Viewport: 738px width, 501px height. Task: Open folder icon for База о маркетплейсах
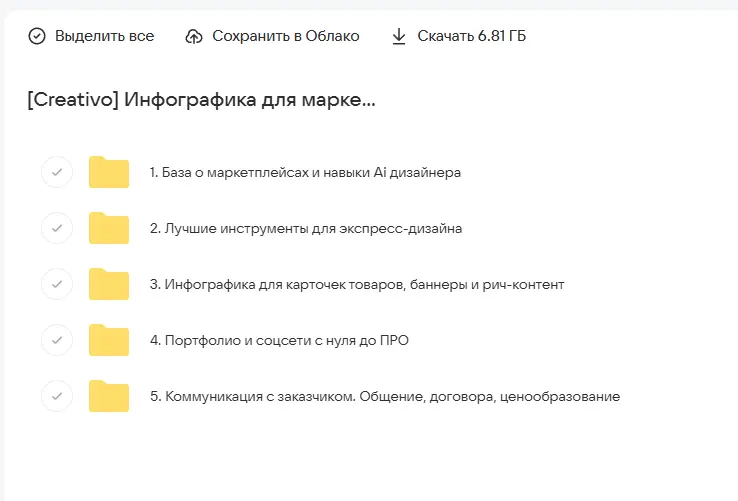coord(109,172)
